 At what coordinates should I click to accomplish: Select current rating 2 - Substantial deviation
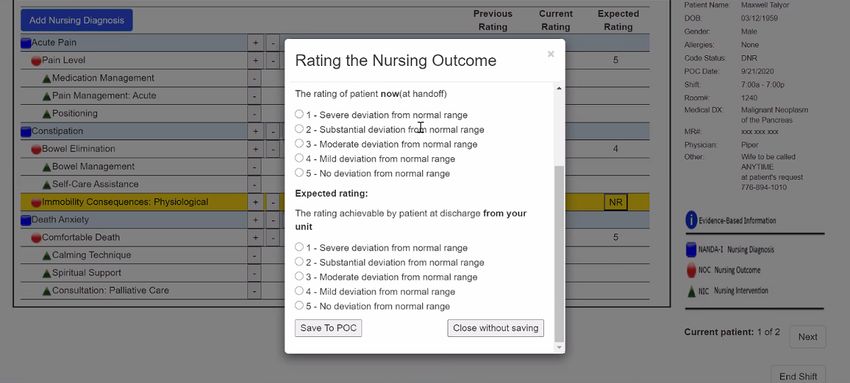pos(299,129)
